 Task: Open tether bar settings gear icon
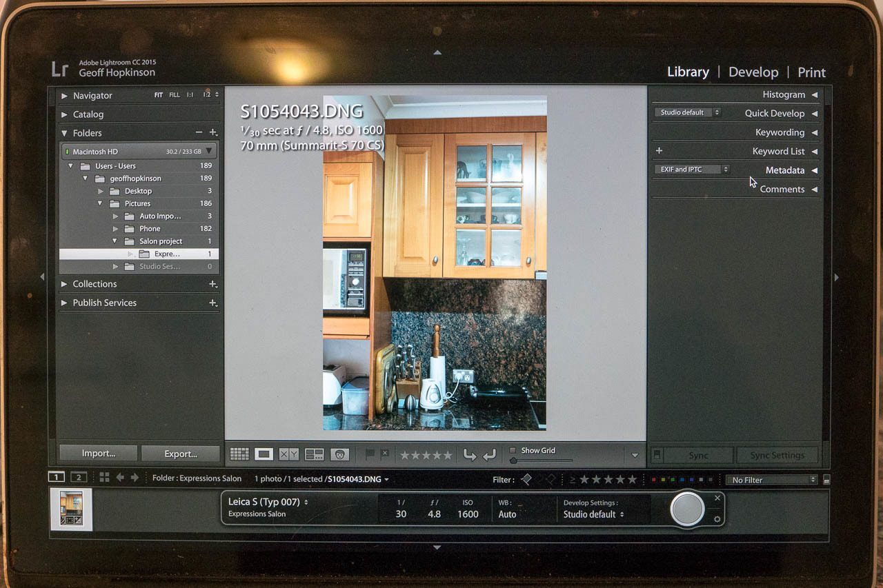(x=717, y=519)
